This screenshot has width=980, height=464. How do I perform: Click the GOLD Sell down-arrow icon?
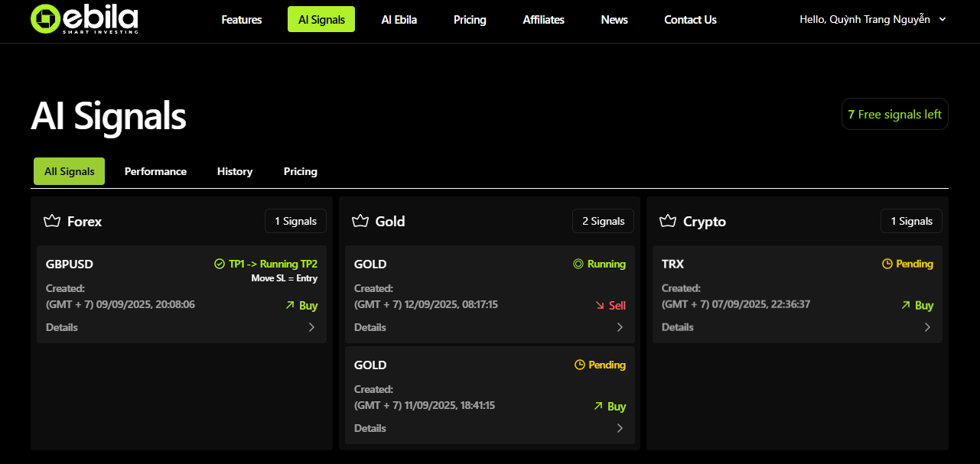click(600, 305)
